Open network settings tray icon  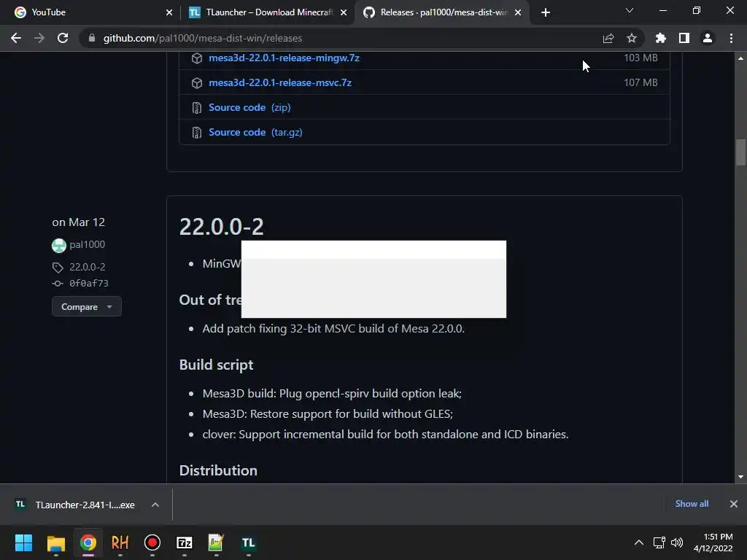point(659,542)
